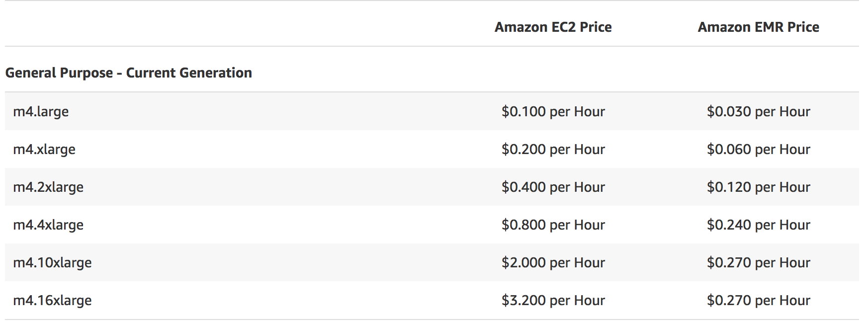Select the General Purpose - Current Generation heading
This screenshot has width=868, height=321.
pos(128,73)
